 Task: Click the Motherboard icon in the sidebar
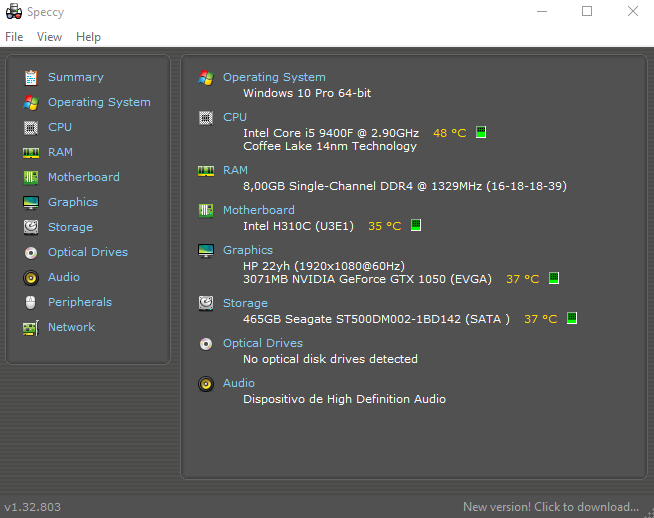[x=30, y=177]
